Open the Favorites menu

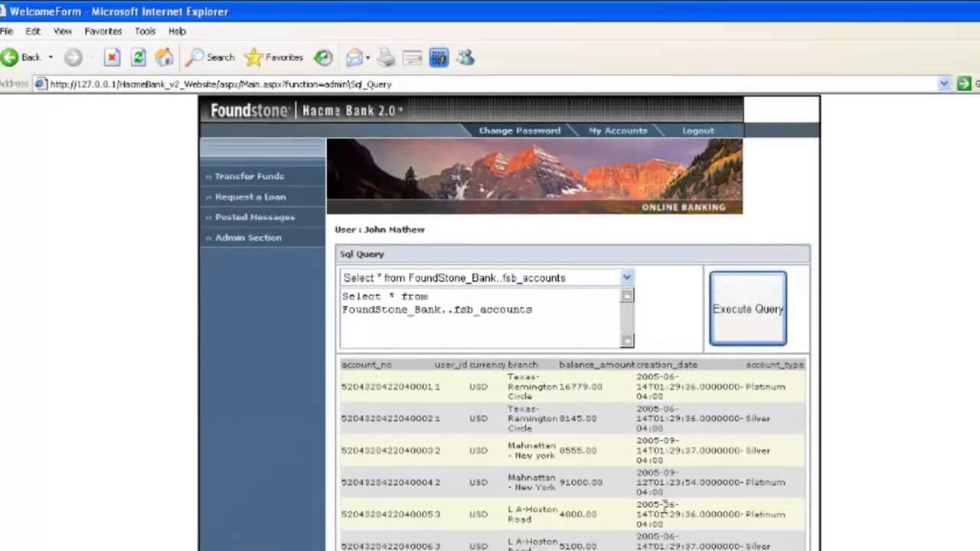(103, 31)
